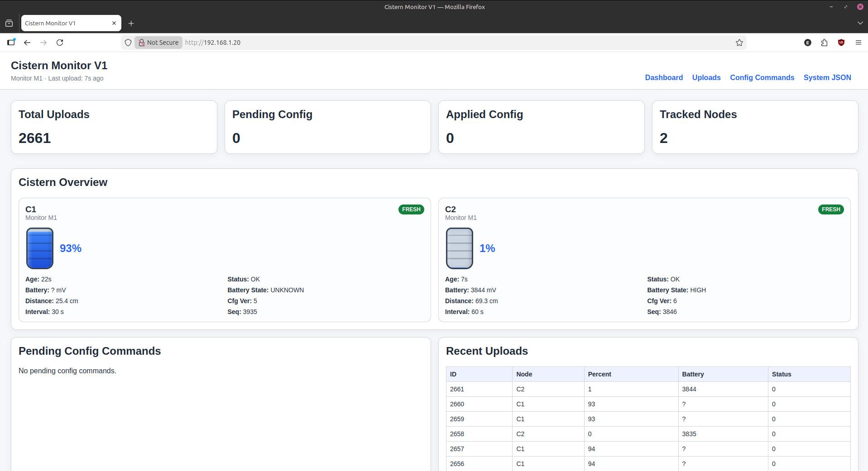View the System JSON link
Image resolution: width=868 pixels, height=471 pixels.
tap(827, 78)
